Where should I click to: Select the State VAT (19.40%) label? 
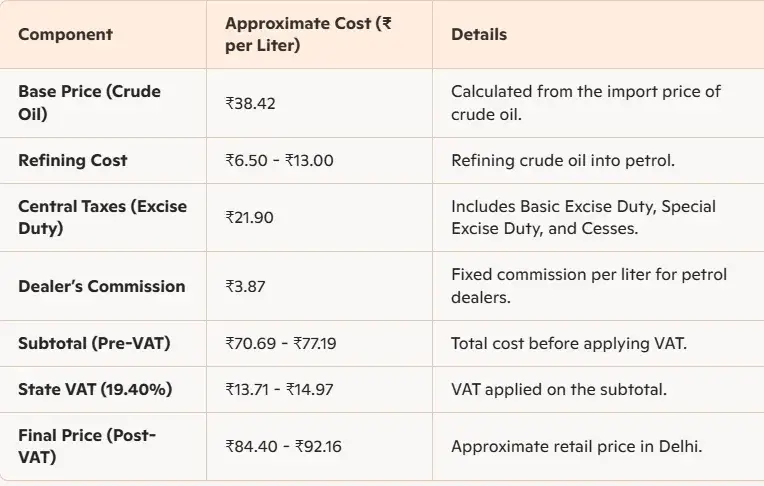click(95, 389)
